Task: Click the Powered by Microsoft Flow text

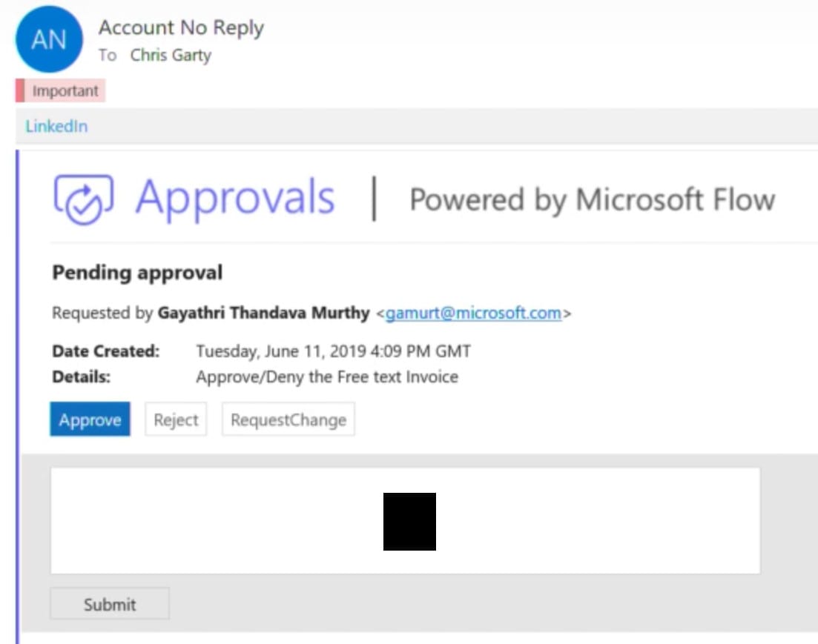Action: click(592, 199)
